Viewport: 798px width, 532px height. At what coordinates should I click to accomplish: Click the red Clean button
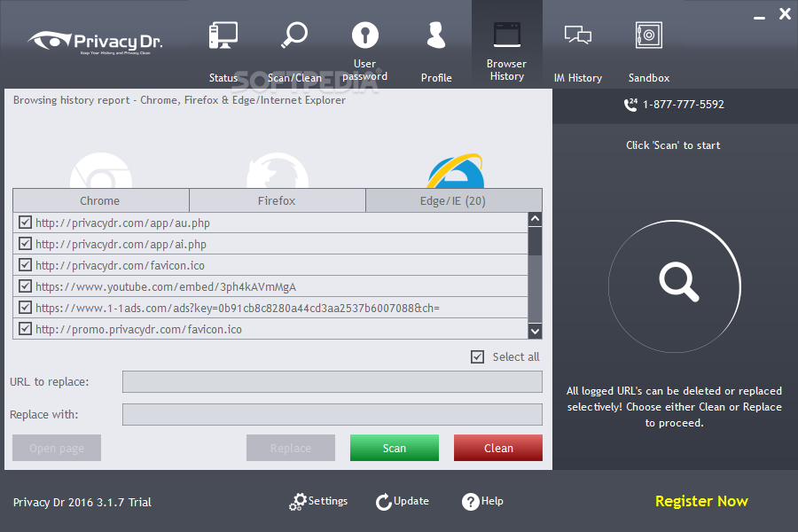point(498,448)
